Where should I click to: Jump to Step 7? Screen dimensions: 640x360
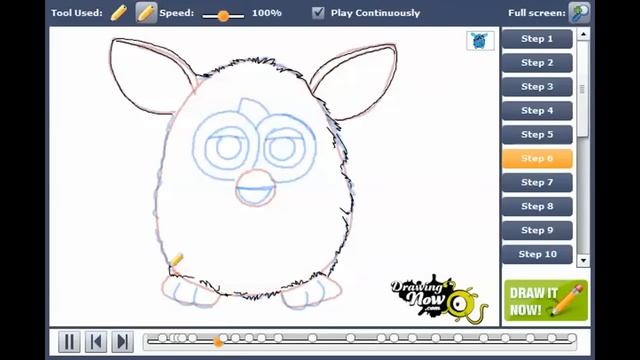click(x=537, y=182)
